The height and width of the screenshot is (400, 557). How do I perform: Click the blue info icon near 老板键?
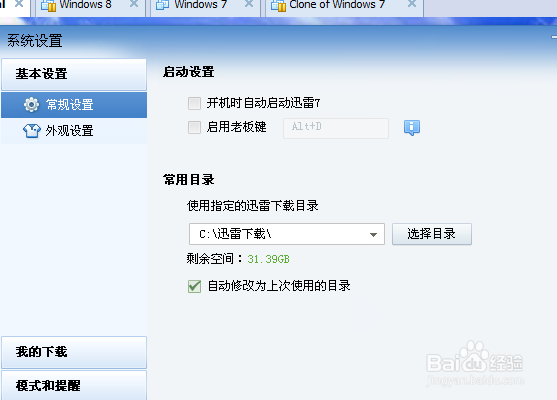[x=412, y=127]
